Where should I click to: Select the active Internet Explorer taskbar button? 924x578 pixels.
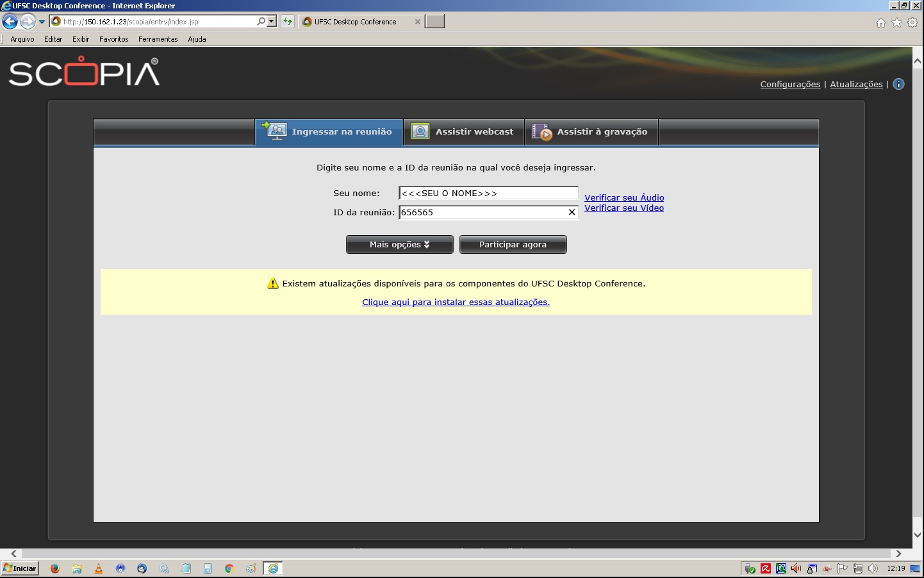point(273,568)
